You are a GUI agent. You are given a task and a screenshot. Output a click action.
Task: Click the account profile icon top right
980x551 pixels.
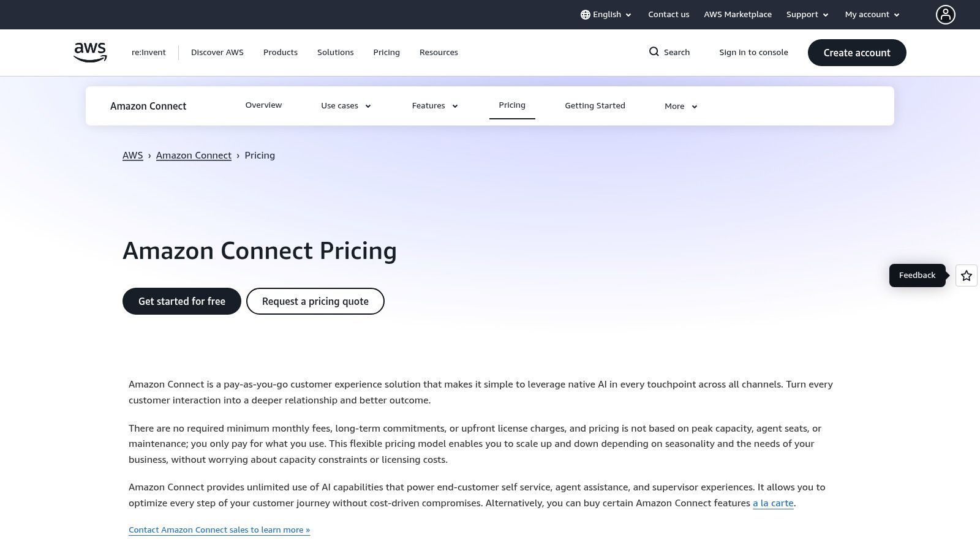click(946, 14)
